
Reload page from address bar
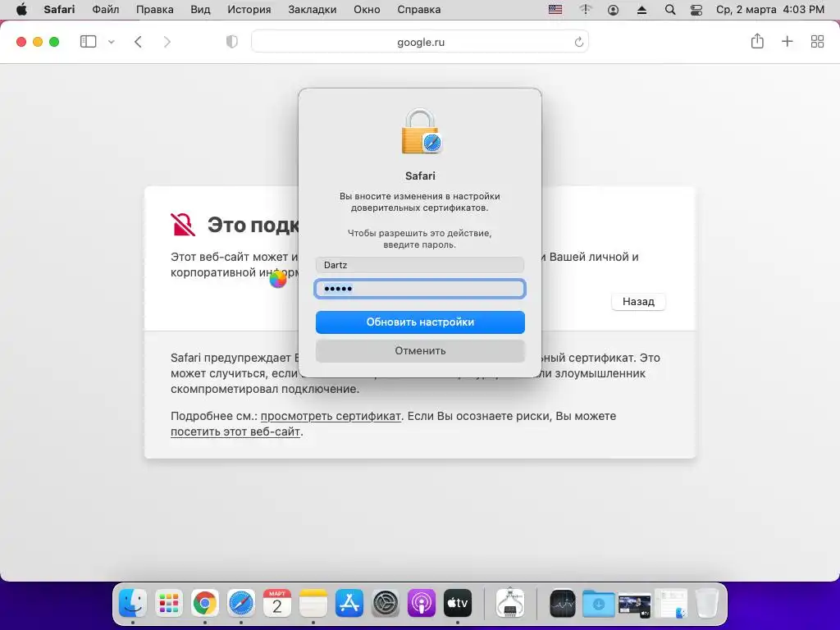(x=578, y=42)
